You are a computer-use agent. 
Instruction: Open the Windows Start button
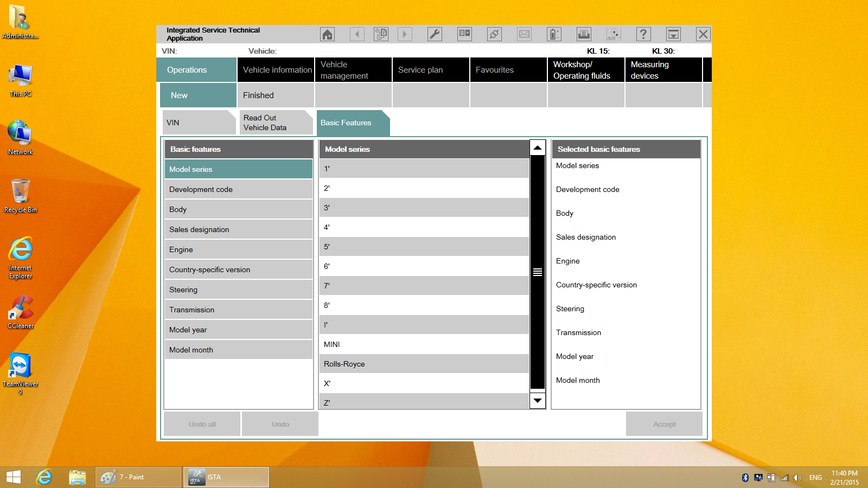(x=14, y=477)
